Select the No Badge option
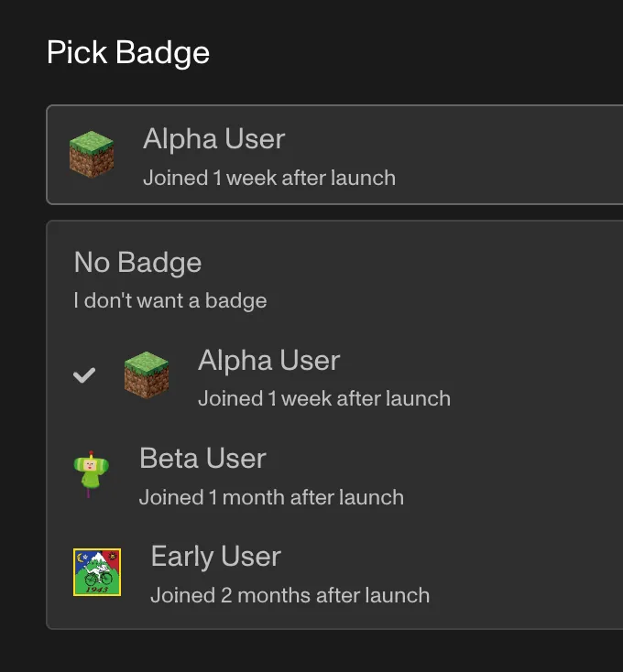The image size is (623, 672). (x=334, y=279)
